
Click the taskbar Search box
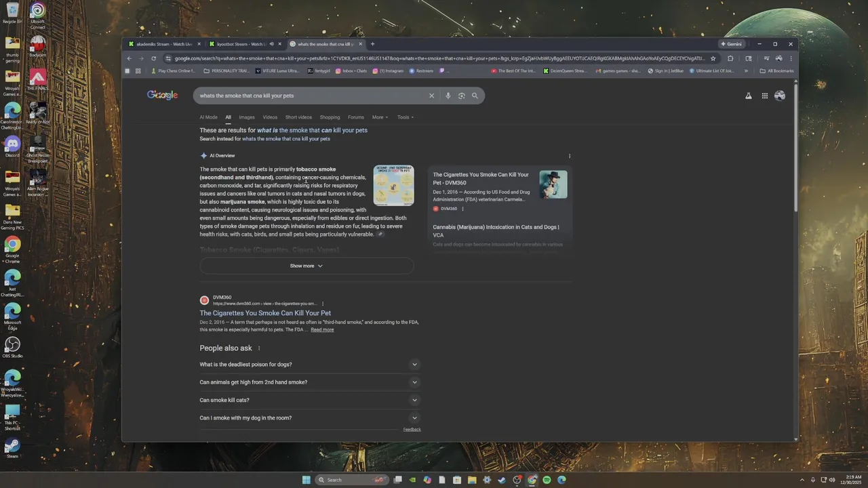tap(353, 480)
